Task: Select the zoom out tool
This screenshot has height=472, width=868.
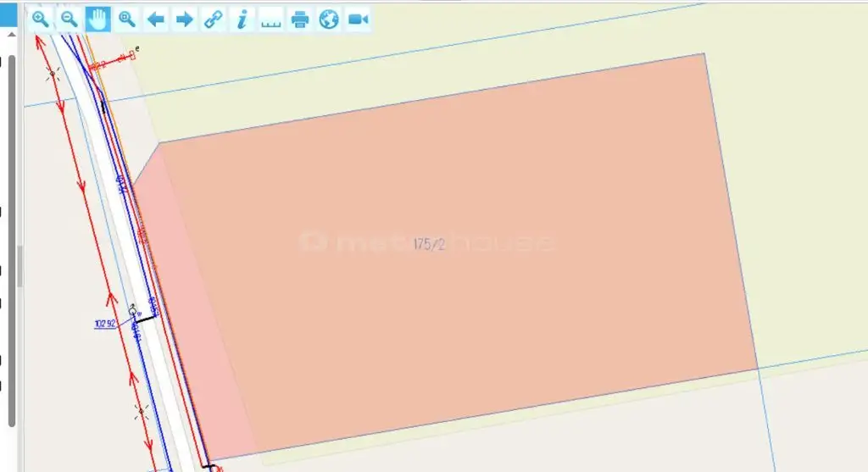Action: pos(70,19)
